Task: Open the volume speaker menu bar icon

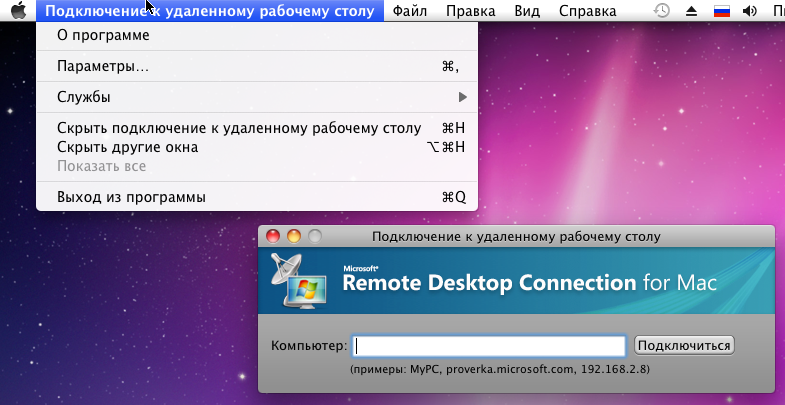Action: (749, 11)
